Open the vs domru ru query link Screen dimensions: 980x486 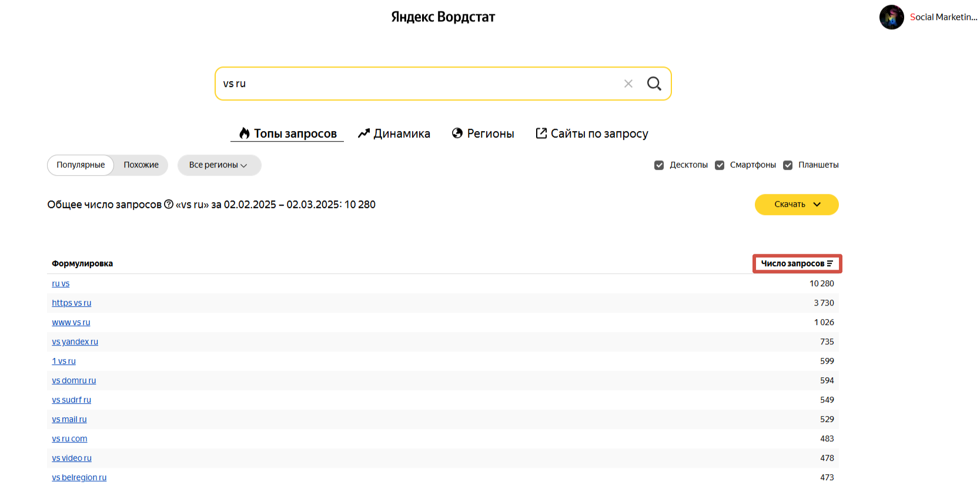(x=74, y=380)
